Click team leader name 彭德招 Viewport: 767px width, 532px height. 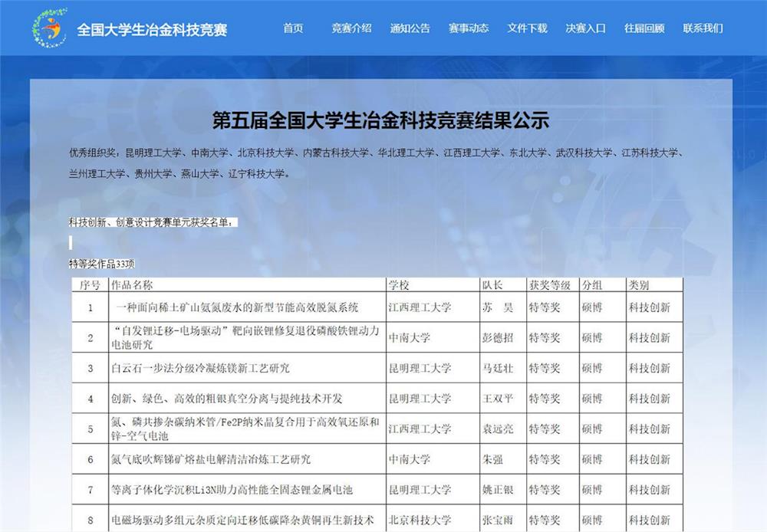497,337
